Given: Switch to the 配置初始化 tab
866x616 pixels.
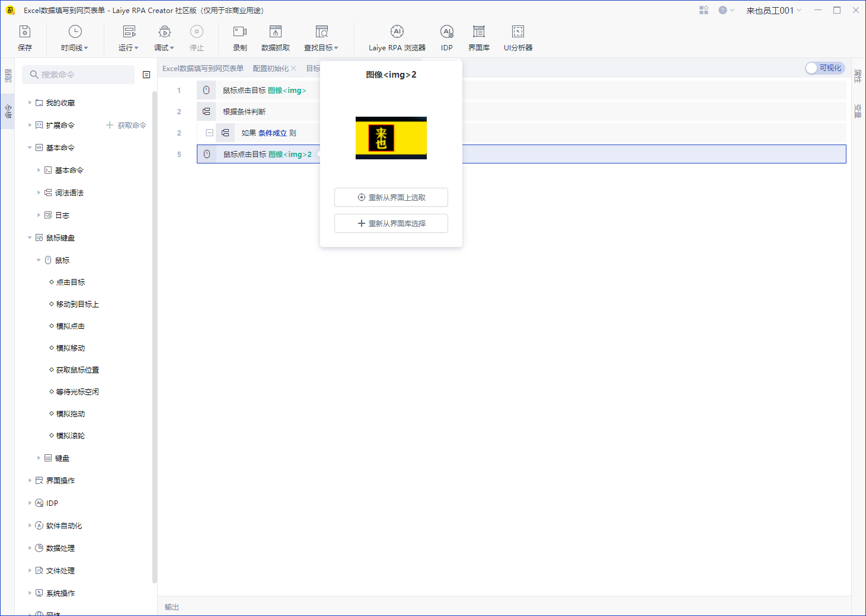Looking at the screenshot, I should click(x=270, y=69).
